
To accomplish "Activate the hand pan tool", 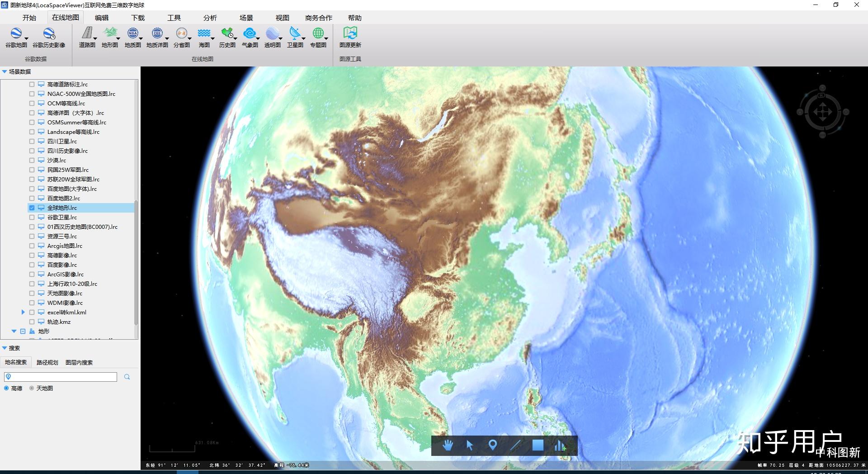I will click(x=448, y=446).
